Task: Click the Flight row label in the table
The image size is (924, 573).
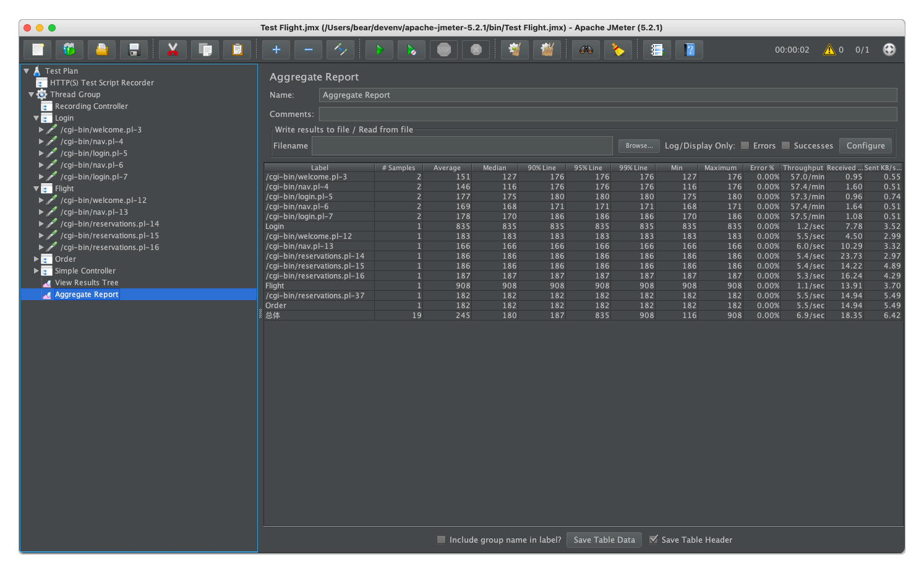Action: [275, 286]
